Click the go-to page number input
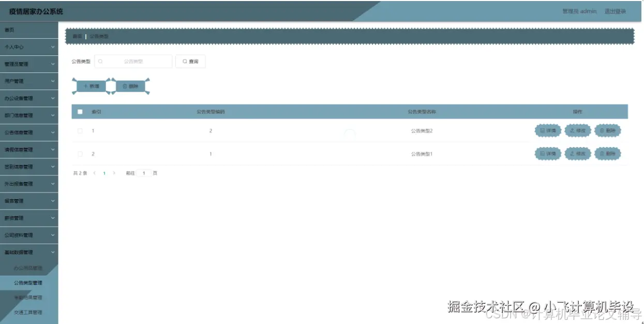Screen dimensions: 644x324 pos(144,173)
